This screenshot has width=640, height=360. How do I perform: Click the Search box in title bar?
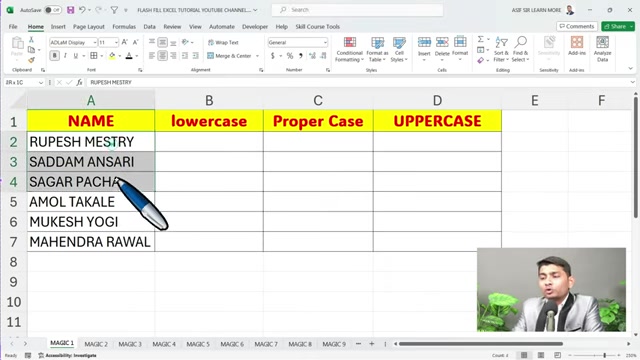pos(357,10)
